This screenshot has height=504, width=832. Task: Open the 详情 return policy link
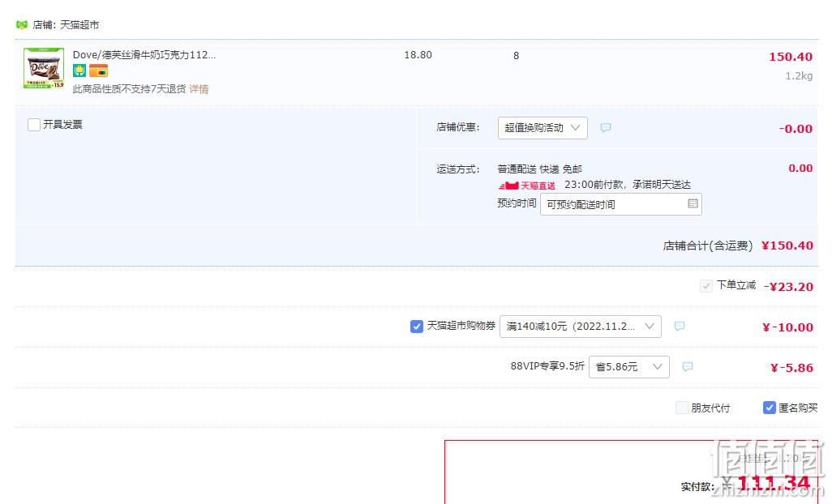coord(199,89)
